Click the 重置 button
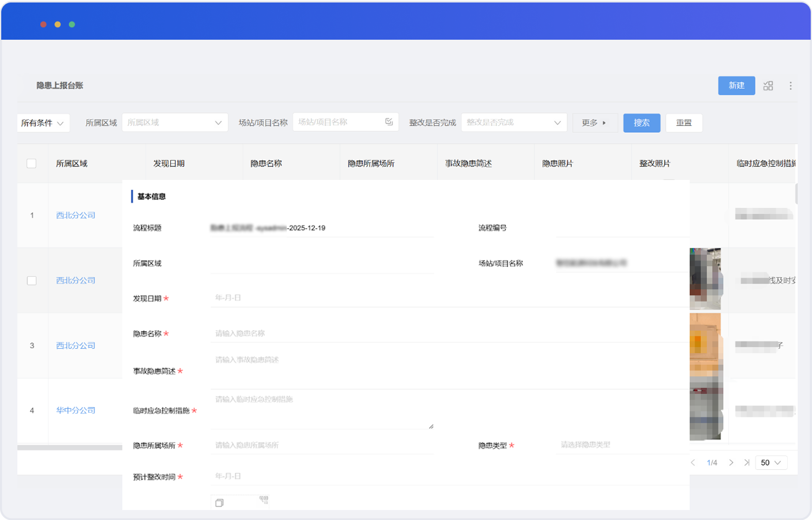Screen dimensions: 812x520 point(683,123)
